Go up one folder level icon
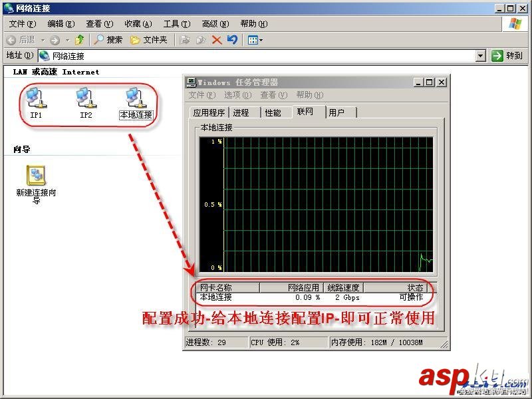532x399 pixels. coord(80,40)
